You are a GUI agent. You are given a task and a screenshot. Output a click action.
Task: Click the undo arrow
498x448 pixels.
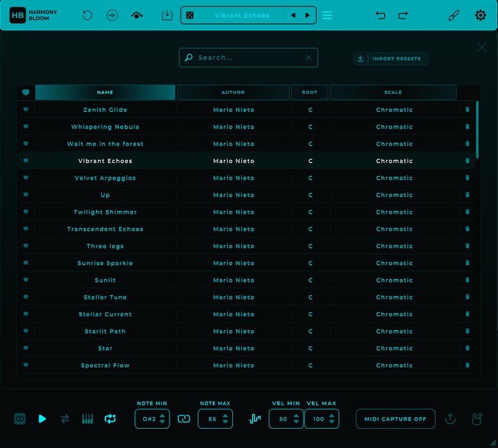[380, 15]
